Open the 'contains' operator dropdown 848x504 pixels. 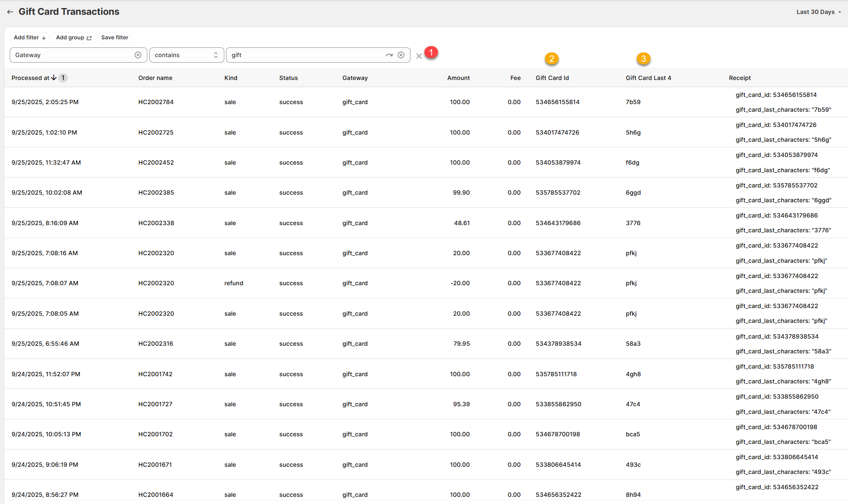[x=186, y=55]
